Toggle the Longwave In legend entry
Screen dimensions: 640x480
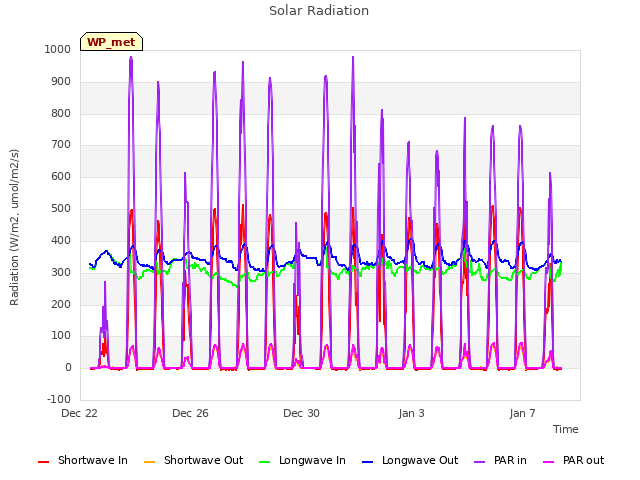(x=302, y=460)
